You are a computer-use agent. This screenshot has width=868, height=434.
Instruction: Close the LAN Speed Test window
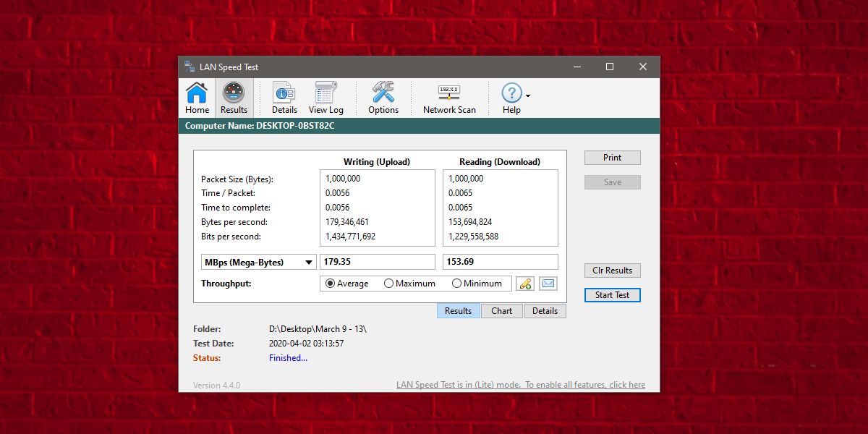[643, 67]
